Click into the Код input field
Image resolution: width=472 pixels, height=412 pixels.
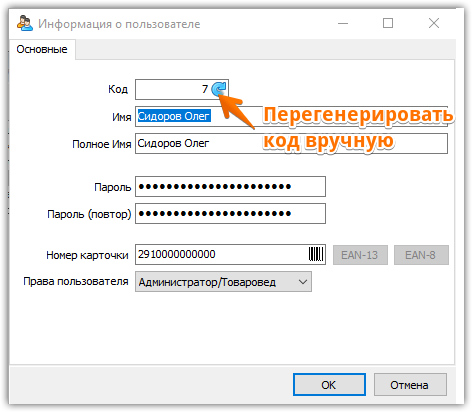click(173, 89)
